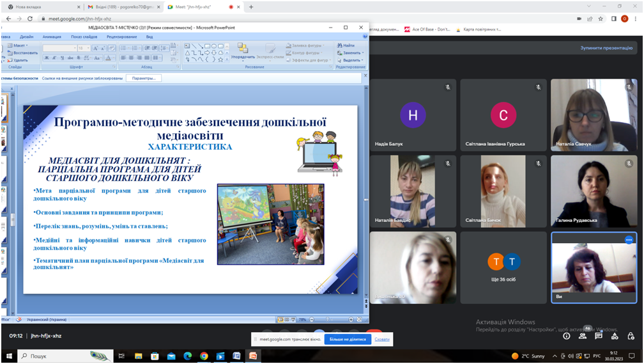
Task: Select the oval shape in shapes gallery
Action: click(x=214, y=45)
